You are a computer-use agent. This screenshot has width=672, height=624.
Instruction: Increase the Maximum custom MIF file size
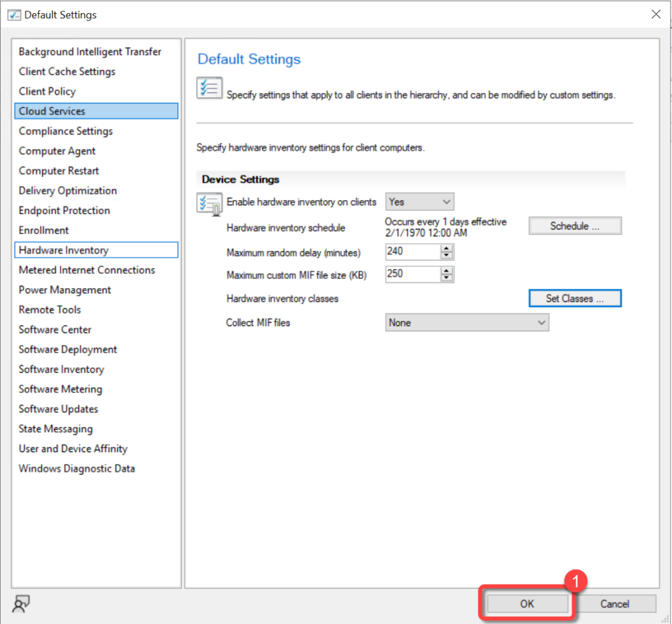(448, 270)
